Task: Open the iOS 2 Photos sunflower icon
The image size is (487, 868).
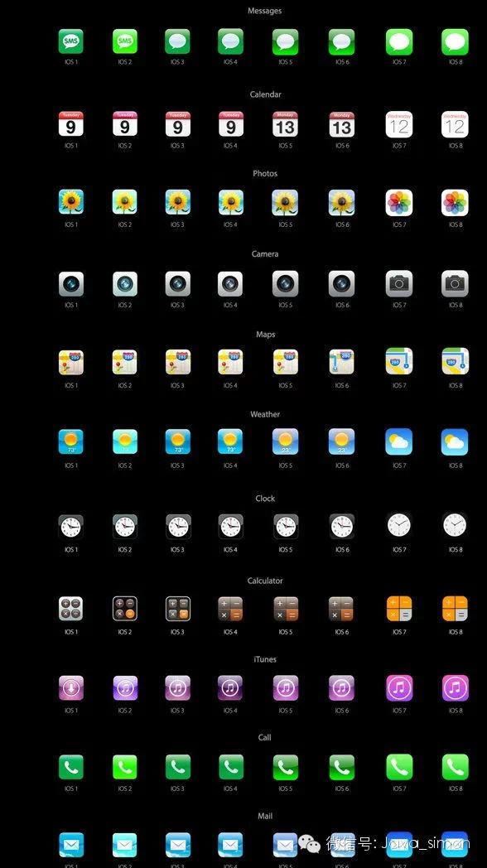Action: coord(124,202)
